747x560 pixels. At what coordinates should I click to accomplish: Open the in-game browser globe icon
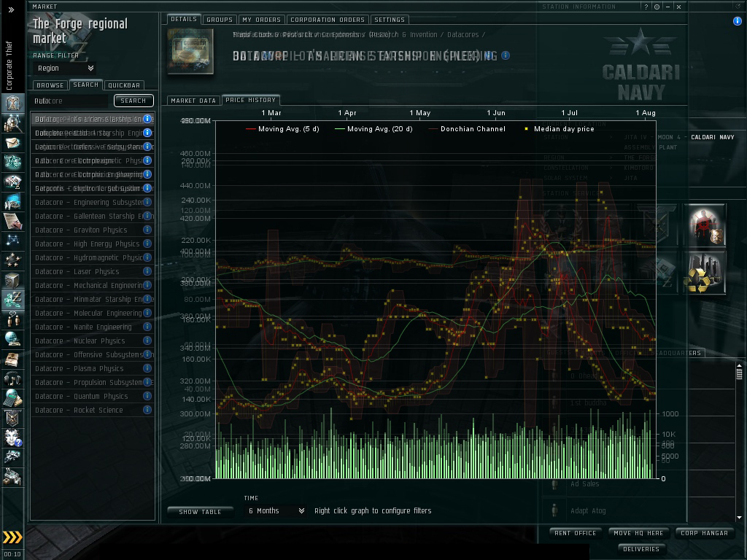click(12, 338)
